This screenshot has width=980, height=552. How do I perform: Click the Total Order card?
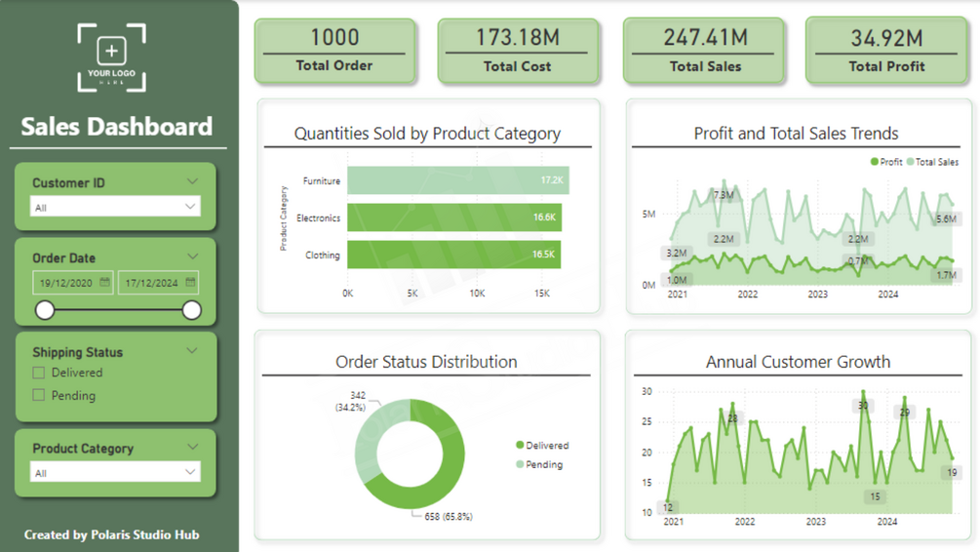click(x=335, y=51)
